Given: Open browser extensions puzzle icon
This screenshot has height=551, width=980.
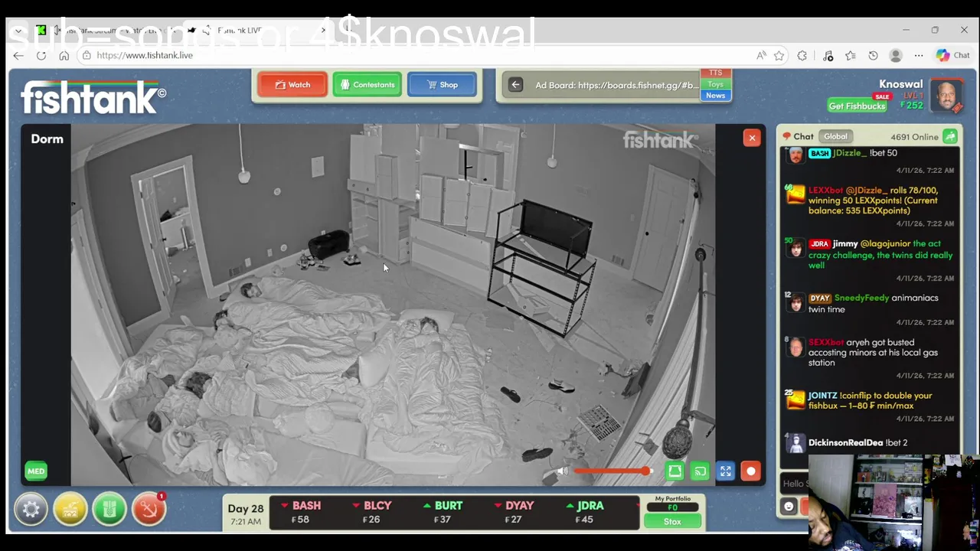Looking at the screenshot, I should click(802, 56).
